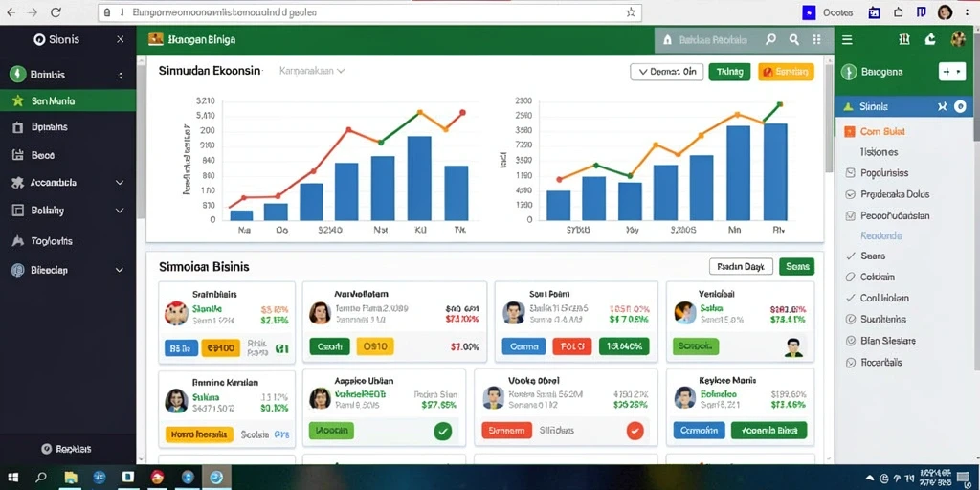Open the browser profile avatar
This screenshot has height=490, width=980.
coord(945,11)
